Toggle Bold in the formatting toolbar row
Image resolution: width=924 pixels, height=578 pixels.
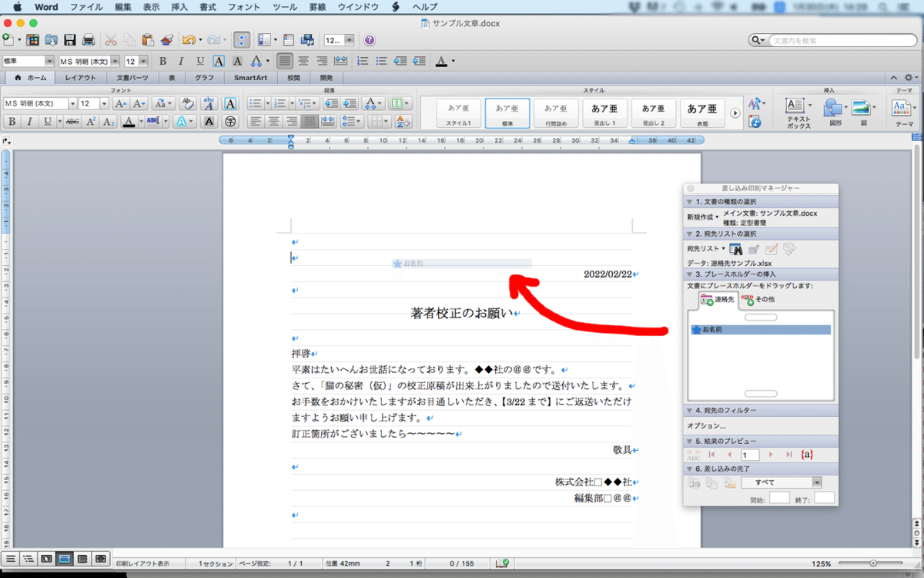162,61
